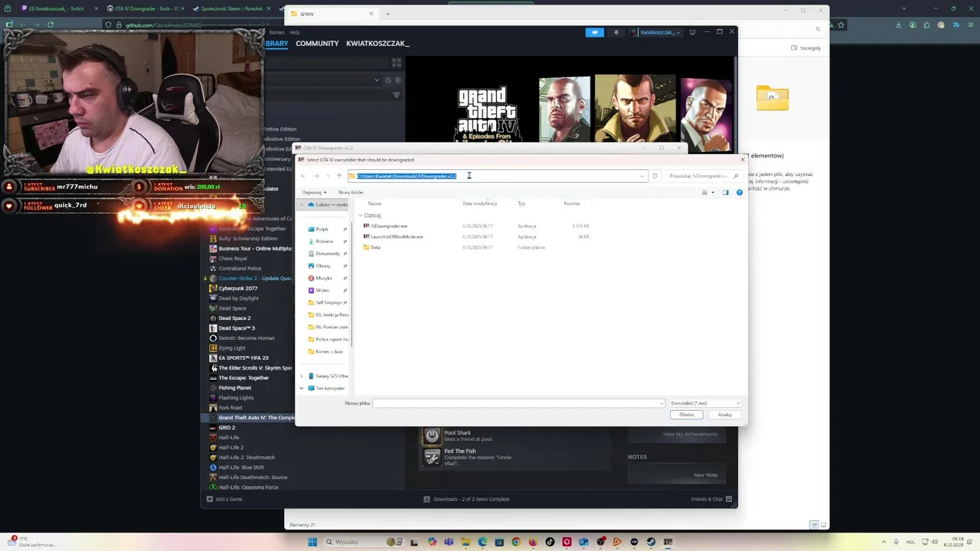
Task: Switch to GTA IV Downgrader browser tab
Action: click(x=142, y=8)
